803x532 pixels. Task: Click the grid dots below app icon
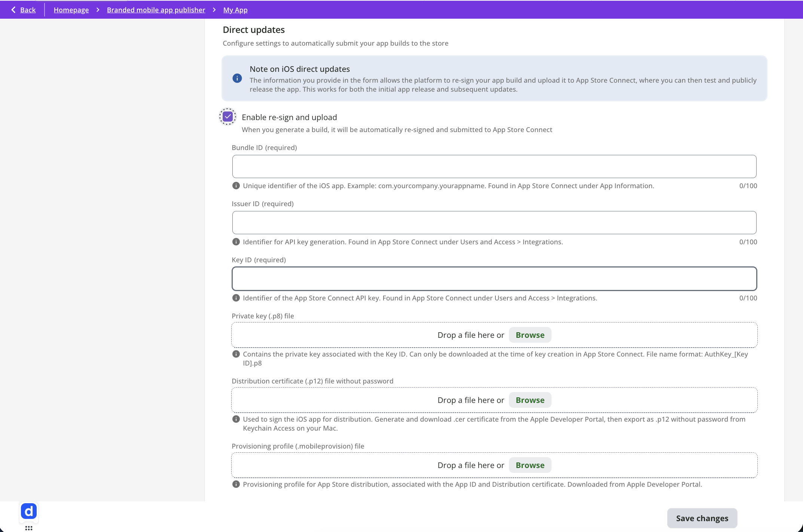tap(29, 528)
